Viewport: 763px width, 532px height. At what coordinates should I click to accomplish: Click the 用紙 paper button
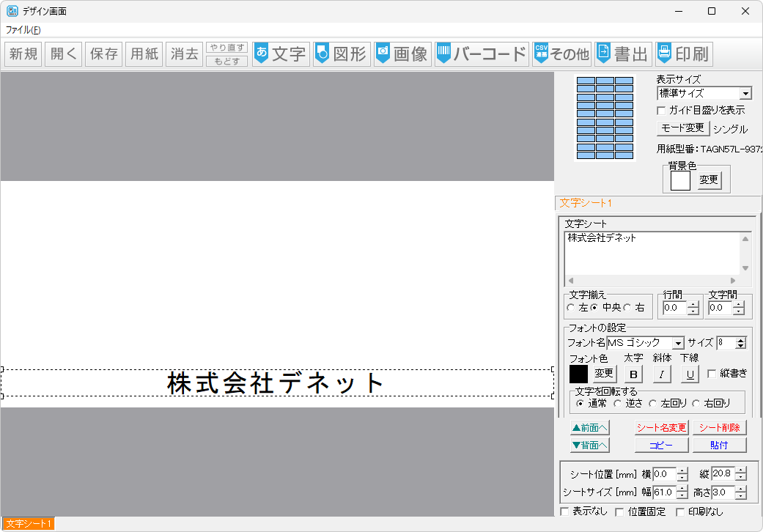pyautogui.click(x=144, y=53)
